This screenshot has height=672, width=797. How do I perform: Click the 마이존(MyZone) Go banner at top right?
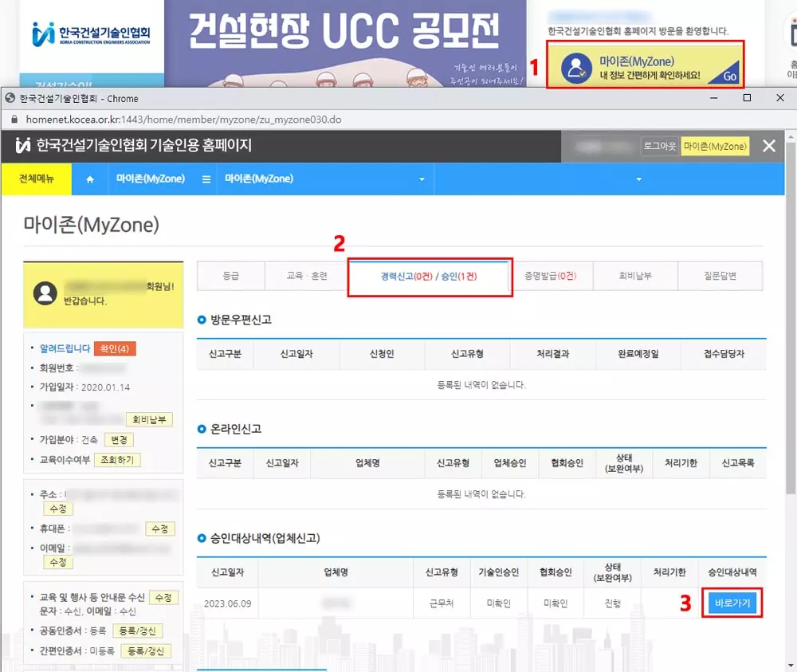click(x=648, y=68)
